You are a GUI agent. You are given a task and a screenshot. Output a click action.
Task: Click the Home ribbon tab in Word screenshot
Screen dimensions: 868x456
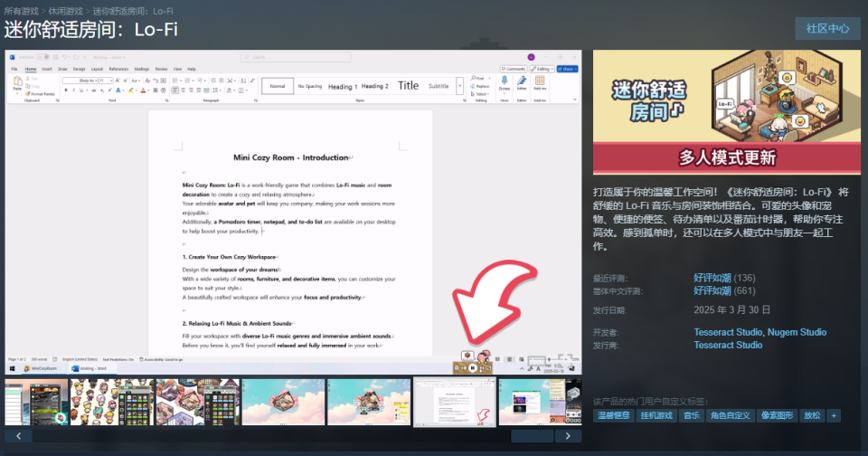[31, 70]
